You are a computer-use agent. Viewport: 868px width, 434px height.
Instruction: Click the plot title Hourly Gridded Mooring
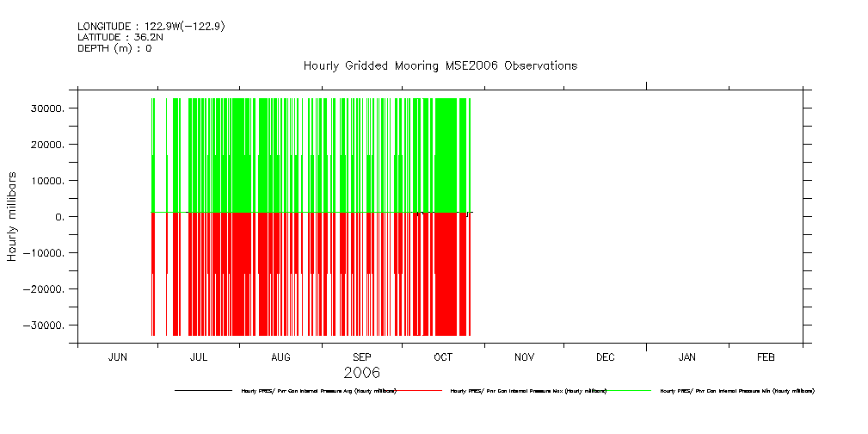pyautogui.click(x=440, y=65)
